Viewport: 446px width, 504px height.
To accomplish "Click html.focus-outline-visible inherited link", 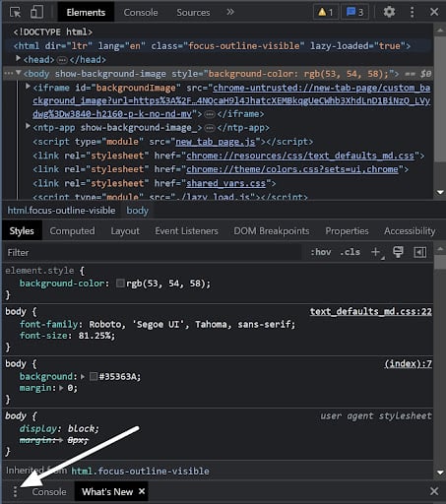I will click(140, 472).
